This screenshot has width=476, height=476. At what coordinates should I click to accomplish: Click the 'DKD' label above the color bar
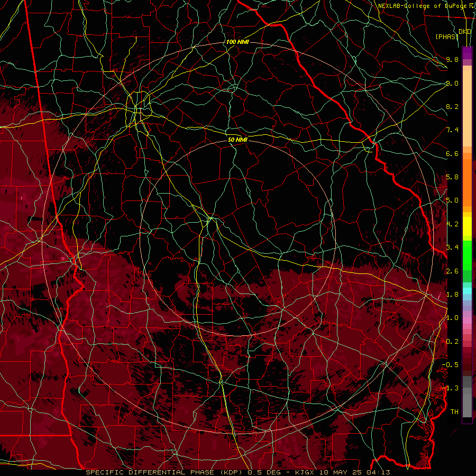click(x=465, y=32)
